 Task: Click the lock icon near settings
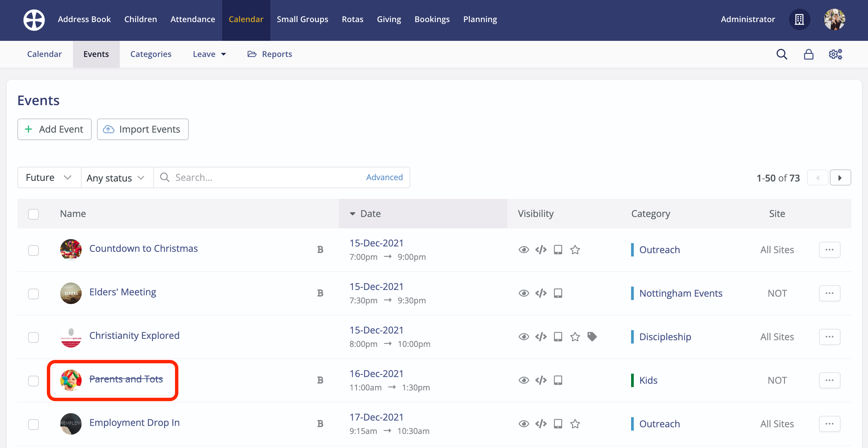[x=809, y=54]
